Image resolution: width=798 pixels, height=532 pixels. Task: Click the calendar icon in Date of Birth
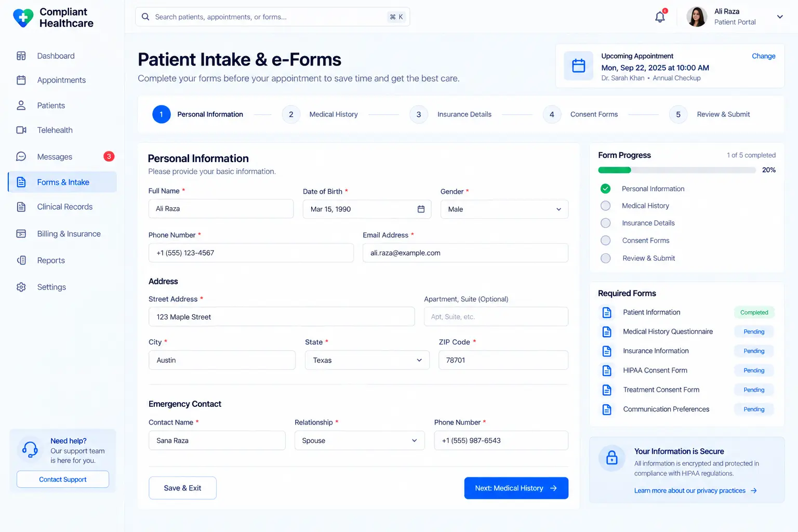click(421, 209)
